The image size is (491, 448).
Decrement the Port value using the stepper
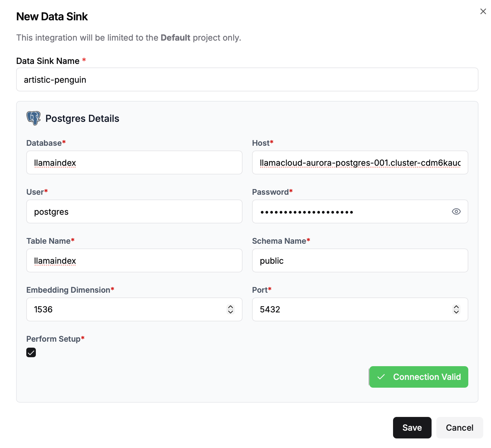pos(456,312)
